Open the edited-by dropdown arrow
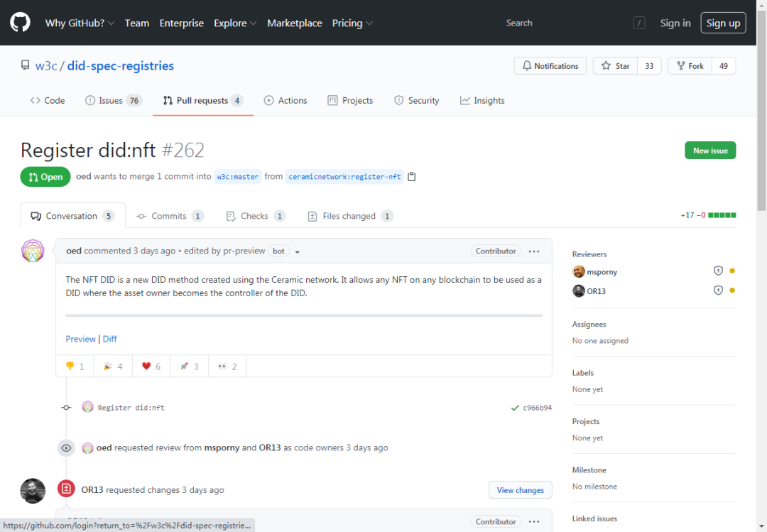This screenshot has width=767, height=532. click(x=297, y=251)
